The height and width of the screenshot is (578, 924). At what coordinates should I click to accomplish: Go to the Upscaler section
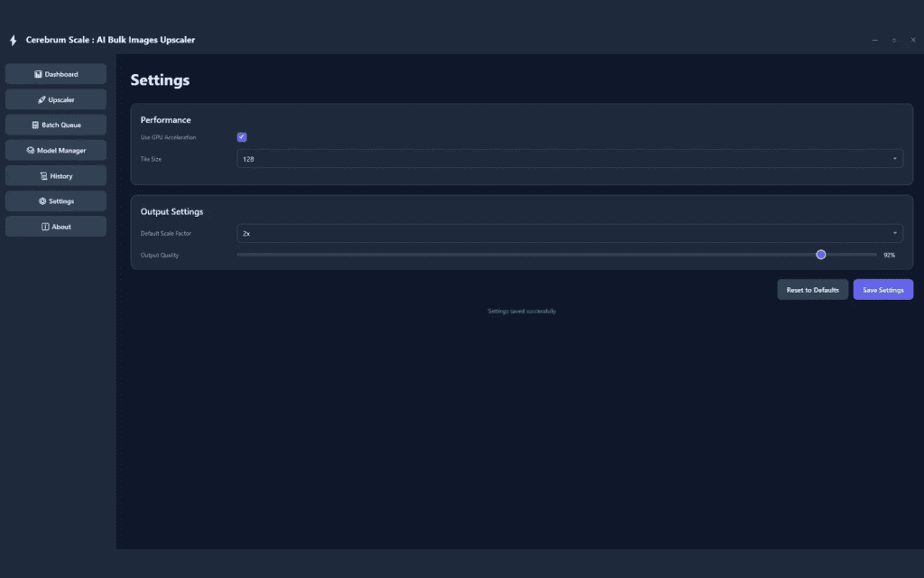coord(56,99)
